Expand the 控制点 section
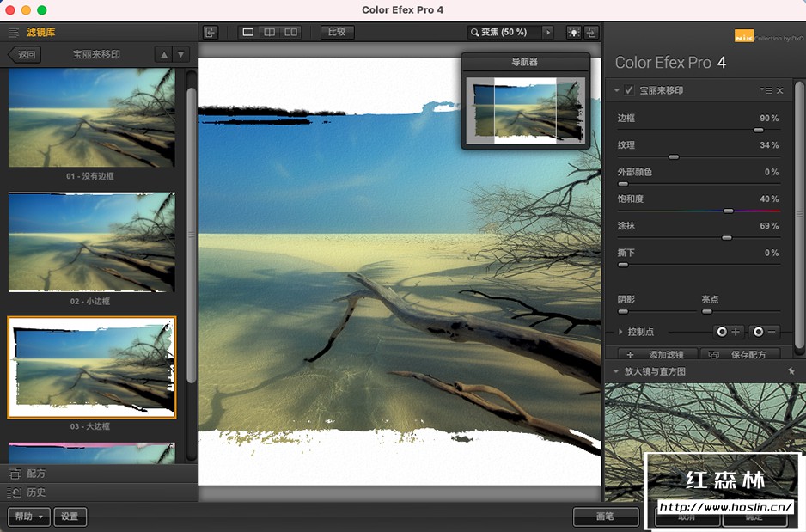The height and width of the screenshot is (532, 806). (621, 332)
